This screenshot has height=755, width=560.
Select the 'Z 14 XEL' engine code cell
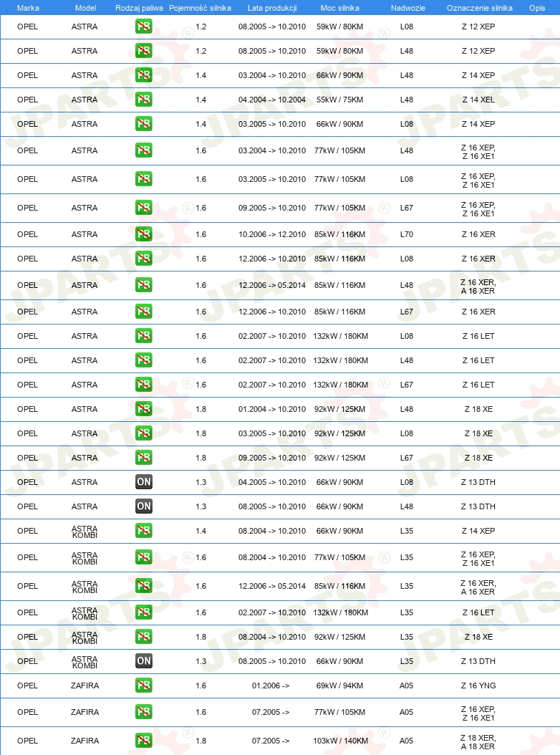pos(478,100)
